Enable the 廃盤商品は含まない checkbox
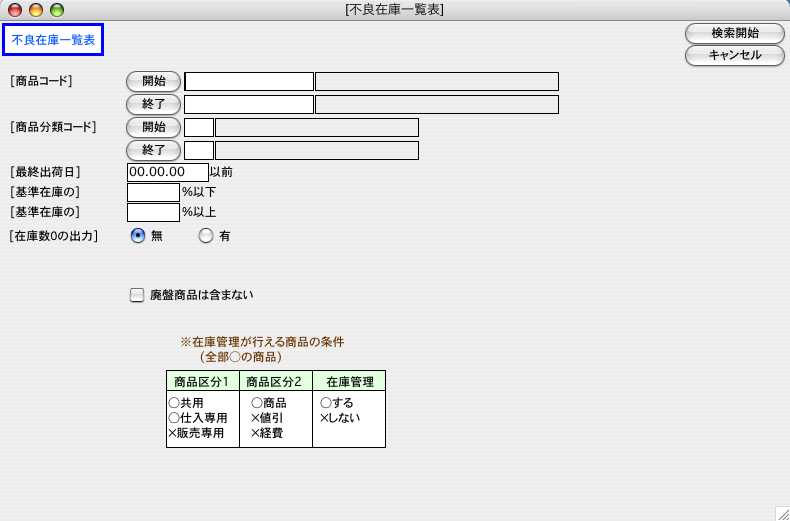This screenshot has height=521, width=790. click(x=137, y=295)
